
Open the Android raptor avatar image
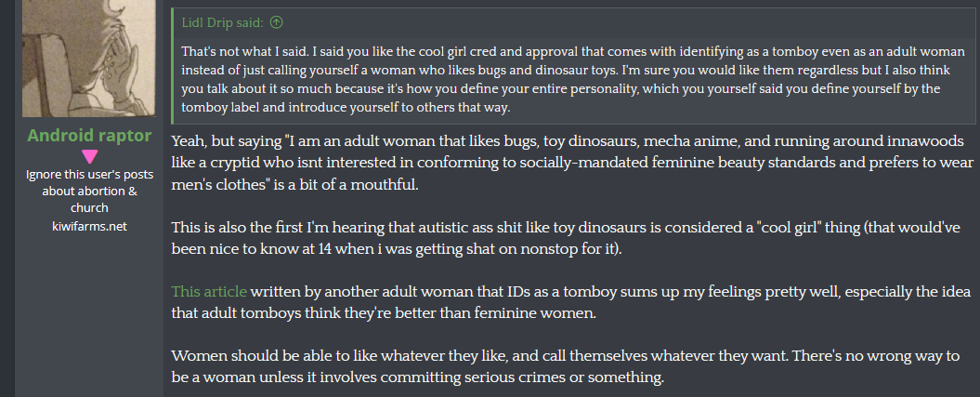click(89, 56)
